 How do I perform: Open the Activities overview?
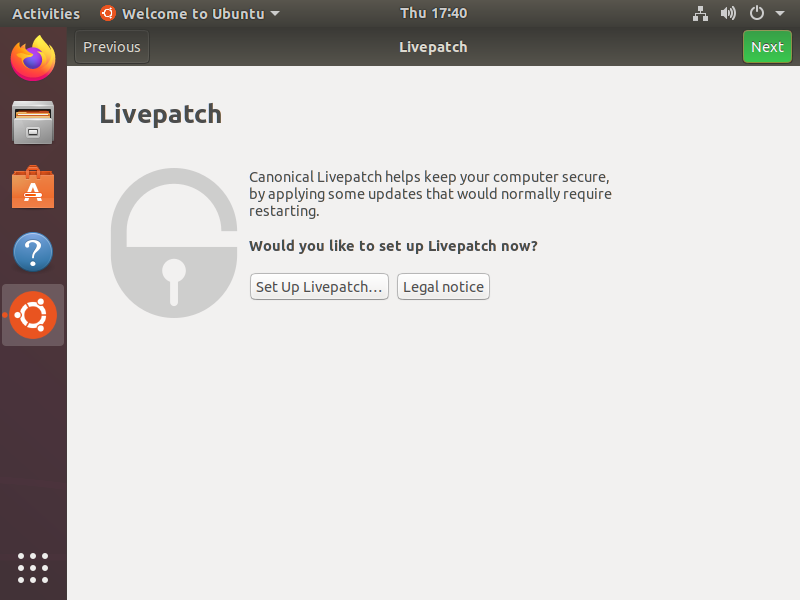pyautogui.click(x=46, y=14)
